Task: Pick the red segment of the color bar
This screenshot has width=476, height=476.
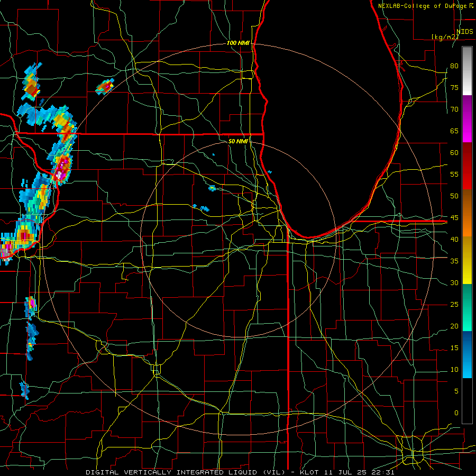Action: click(x=467, y=166)
